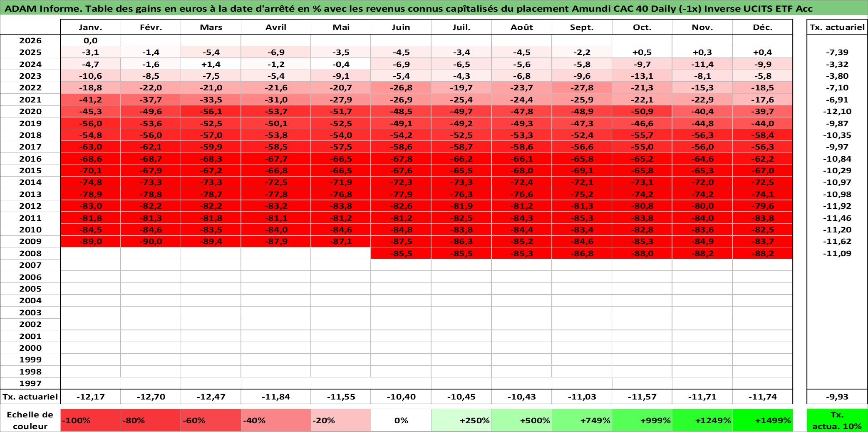Click the -69,1 value in September 2015
Viewport: 868px width, 432px height.
point(582,170)
